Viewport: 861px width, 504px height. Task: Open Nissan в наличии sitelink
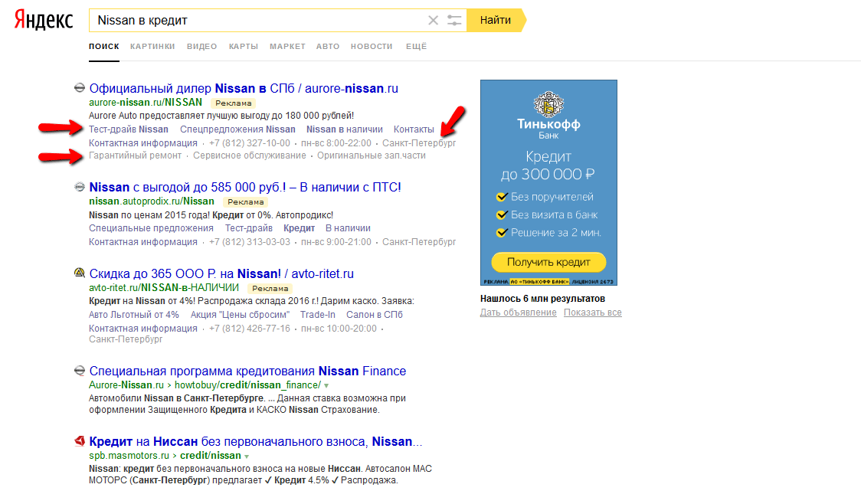point(344,129)
